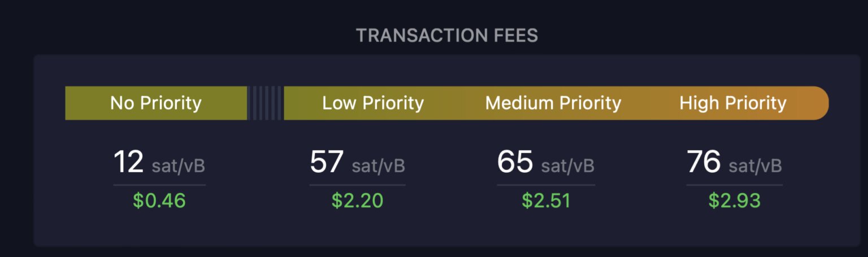Click the $2.93 fee amount
Viewport: 868px width, 257px height.
[x=735, y=201]
